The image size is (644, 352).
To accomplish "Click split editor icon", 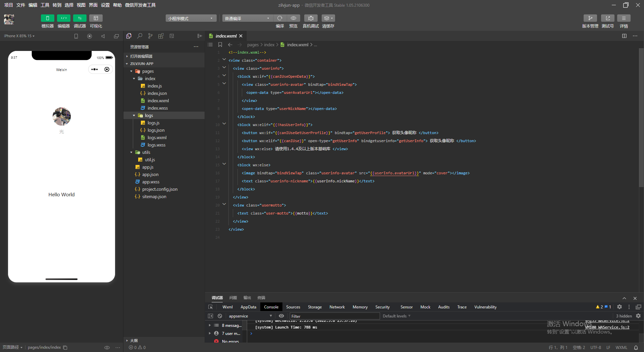I will pyautogui.click(x=624, y=36).
